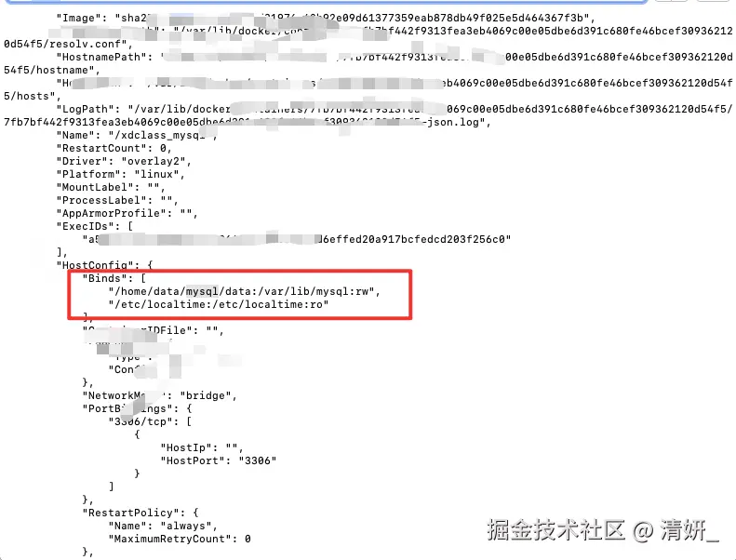Click the "Name": "always" restart policy line

click(163, 526)
